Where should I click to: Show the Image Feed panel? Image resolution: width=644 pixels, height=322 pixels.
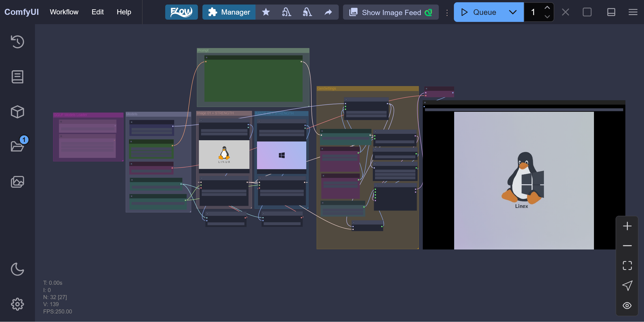(x=391, y=12)
